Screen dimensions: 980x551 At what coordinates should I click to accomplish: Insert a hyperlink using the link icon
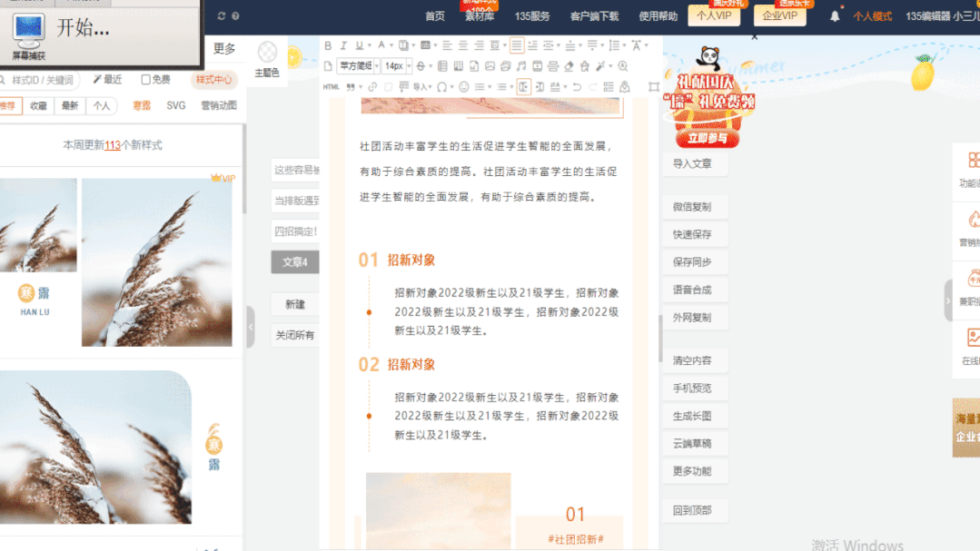(371, 87)
